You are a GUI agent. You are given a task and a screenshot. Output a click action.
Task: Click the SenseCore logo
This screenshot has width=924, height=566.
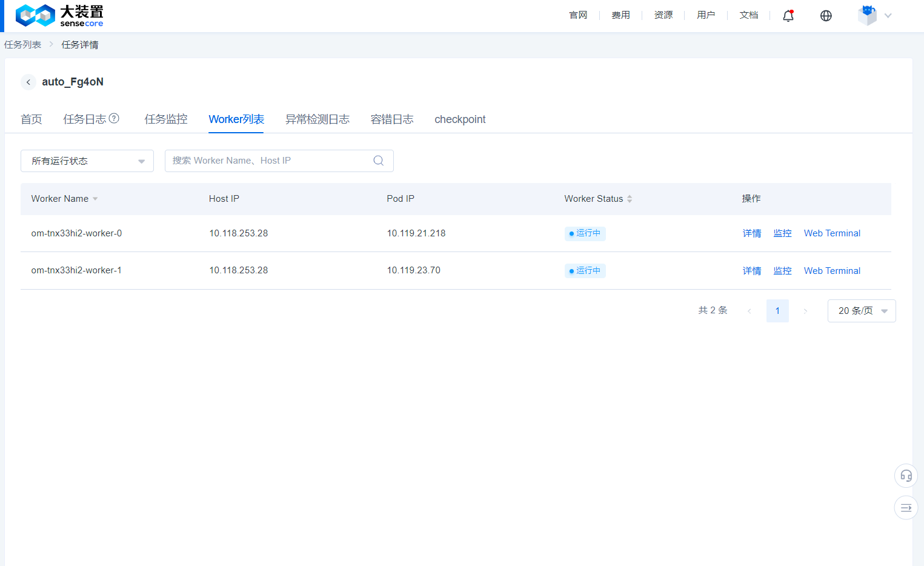59,16
